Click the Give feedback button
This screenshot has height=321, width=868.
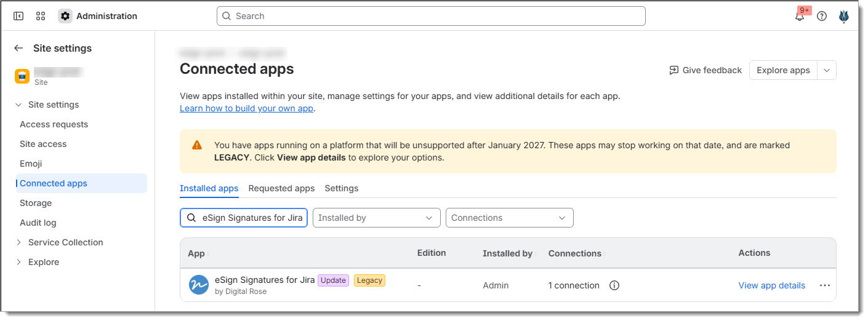pyautogui.click(x=705, y=70)
